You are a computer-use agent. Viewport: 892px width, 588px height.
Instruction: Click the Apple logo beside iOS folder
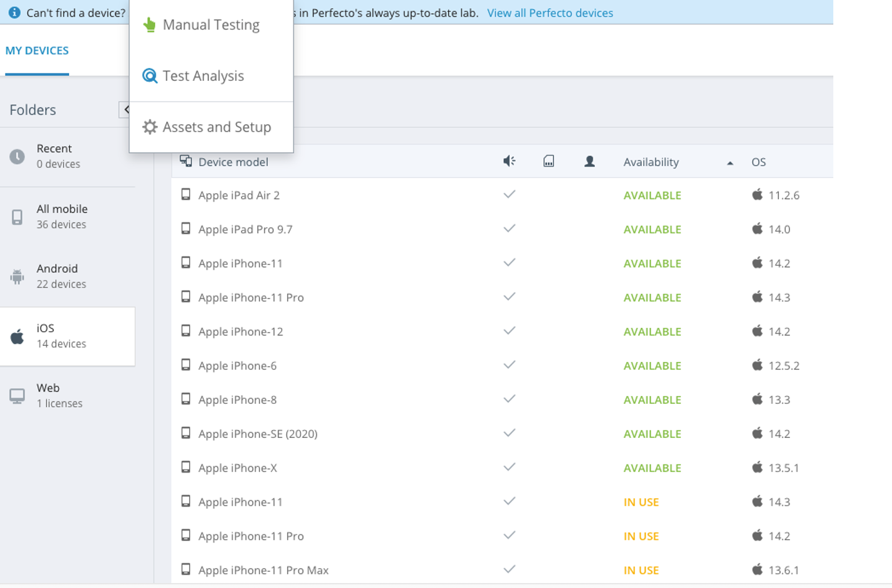[x=17, y=337]
